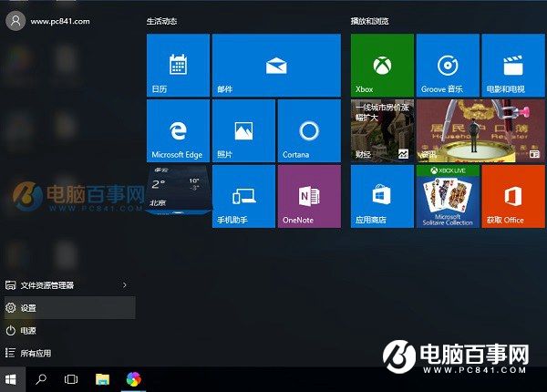Open the colorful pinwheel taskbar app
Viewport: 547px width, 392px height.
[134, 379]
